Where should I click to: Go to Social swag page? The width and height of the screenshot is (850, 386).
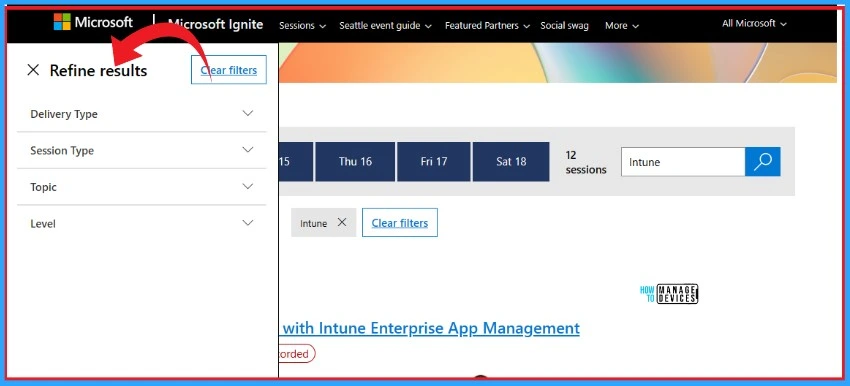click(x=564, y=25)
